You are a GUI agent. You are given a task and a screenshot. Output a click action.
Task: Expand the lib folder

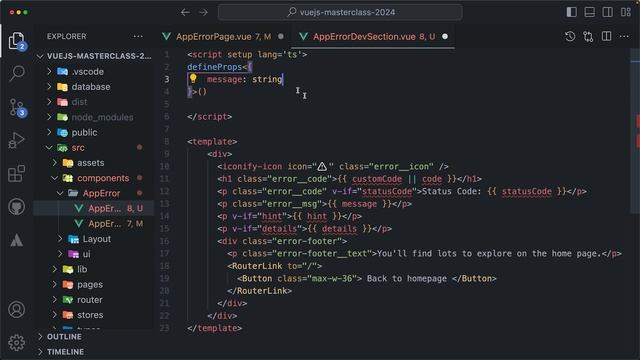pyautogui.click(x=94, y=269)
